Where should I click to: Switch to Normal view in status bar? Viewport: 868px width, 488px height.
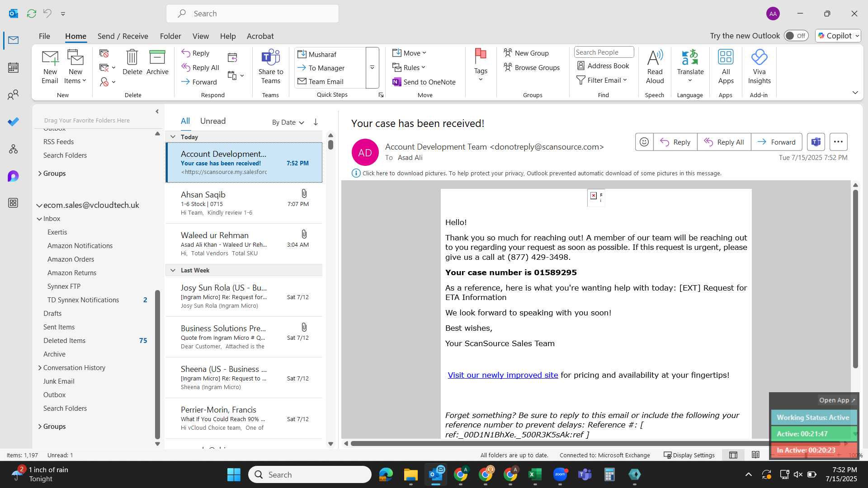[733, 455]
